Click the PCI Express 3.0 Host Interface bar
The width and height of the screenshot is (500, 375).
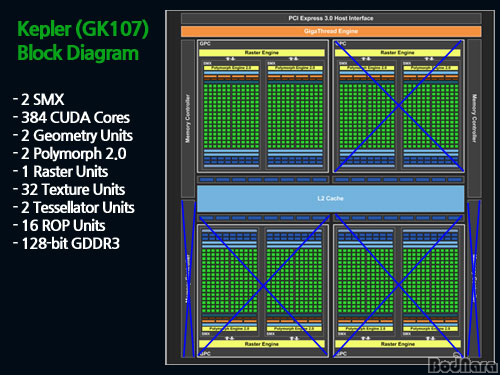point(331,18)
